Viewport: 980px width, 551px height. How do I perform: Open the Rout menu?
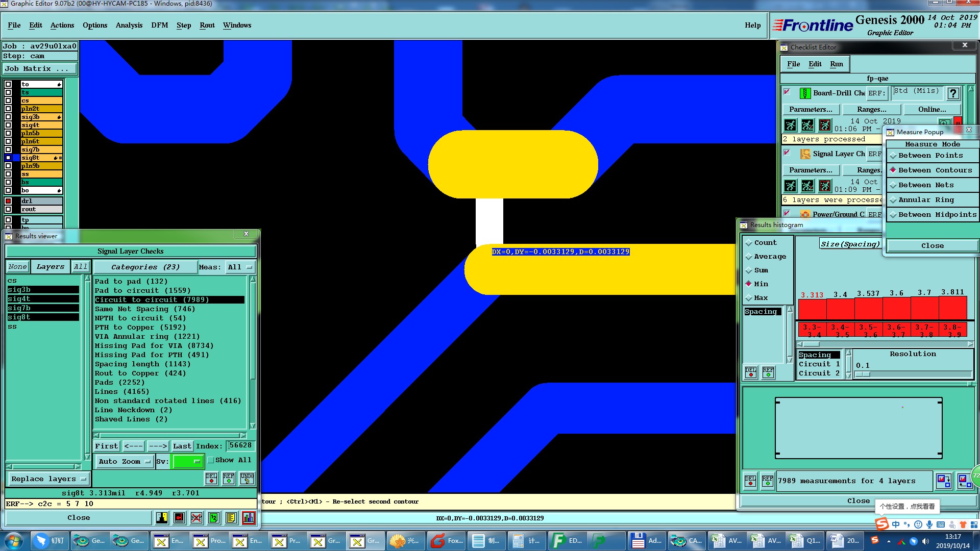tap(207, 26)
